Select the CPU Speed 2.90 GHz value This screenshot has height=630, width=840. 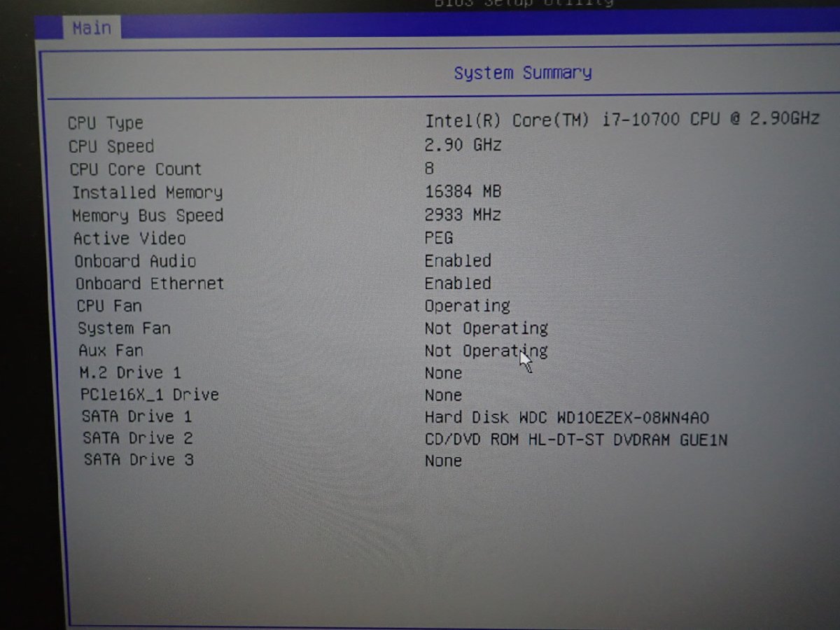(463, 145)
